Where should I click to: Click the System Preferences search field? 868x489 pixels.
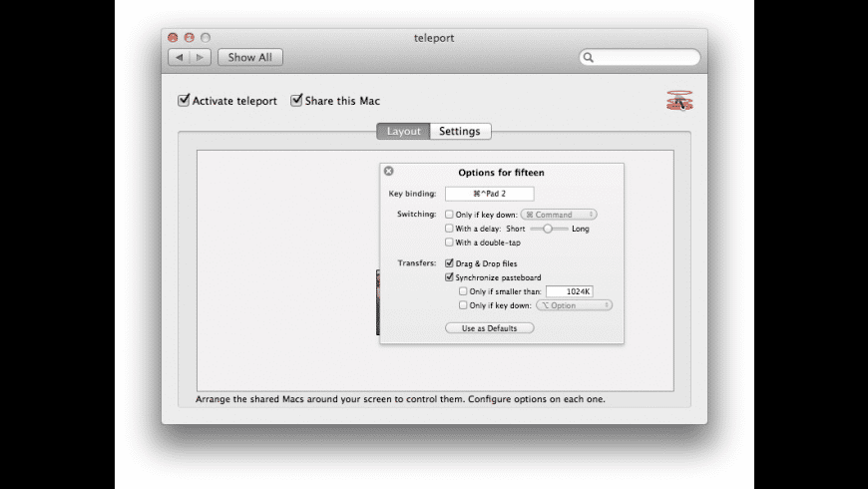(x=640, y=58)
